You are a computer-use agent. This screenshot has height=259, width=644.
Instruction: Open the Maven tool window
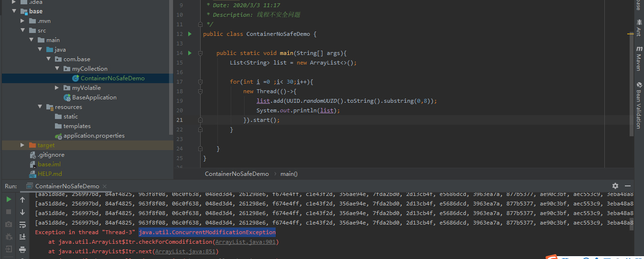[x=639, y=58]
